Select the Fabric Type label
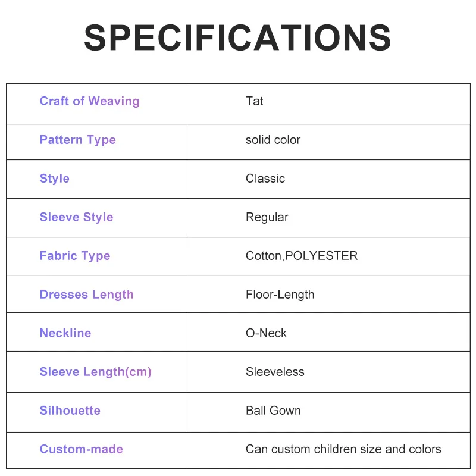The width and height of the screenshot is (476, 476). 75,256
